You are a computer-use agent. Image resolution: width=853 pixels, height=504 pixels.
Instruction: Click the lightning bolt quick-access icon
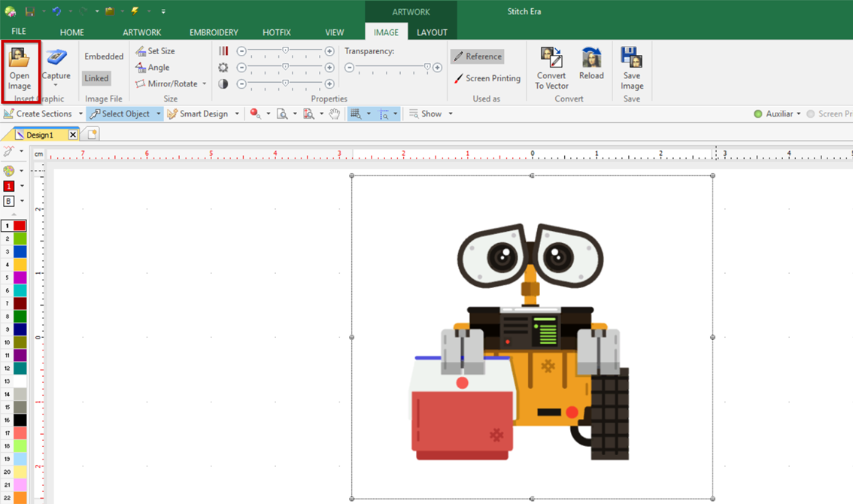(x=135, y=11)
